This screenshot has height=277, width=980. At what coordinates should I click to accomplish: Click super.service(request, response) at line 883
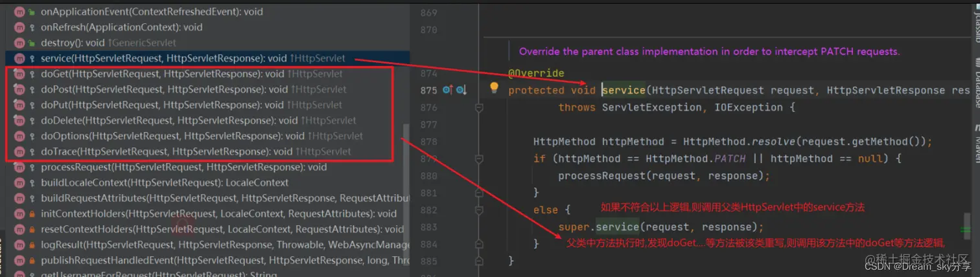661,227
